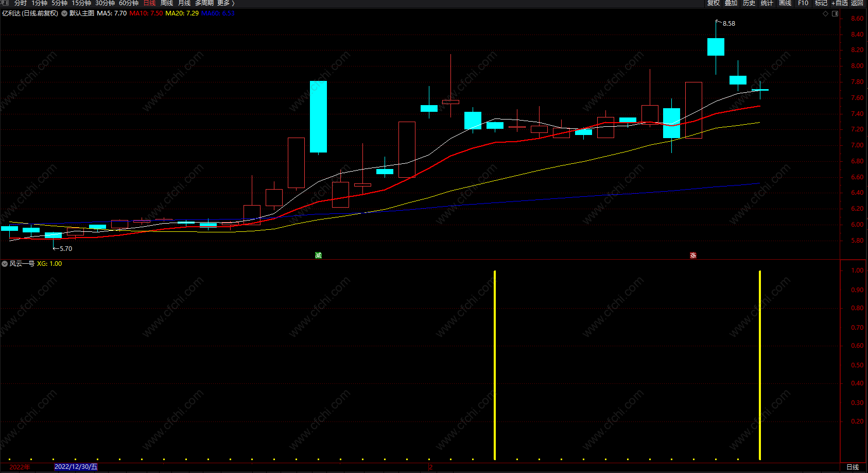
Task: Open the 画线 drawing tools
Action: pos(785,3)
